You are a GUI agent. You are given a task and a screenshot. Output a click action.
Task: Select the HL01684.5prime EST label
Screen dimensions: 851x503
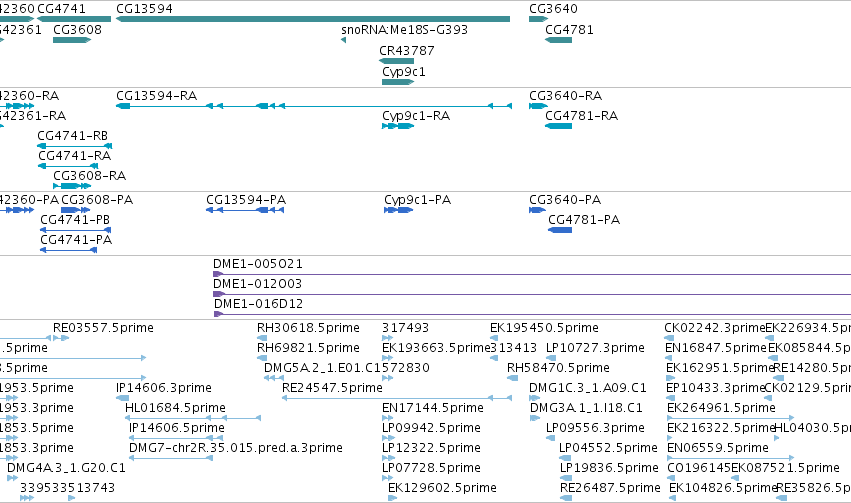[175, 408]
